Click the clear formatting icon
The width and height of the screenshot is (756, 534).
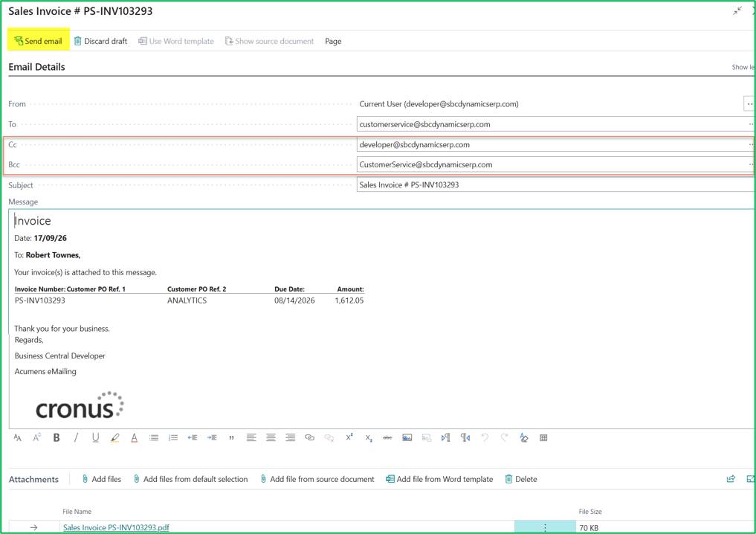[x=524, y=437]
